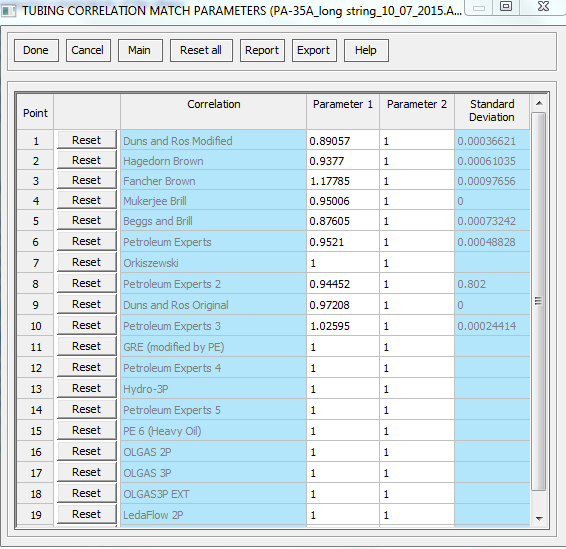Click the Done button

click(36, 51)
